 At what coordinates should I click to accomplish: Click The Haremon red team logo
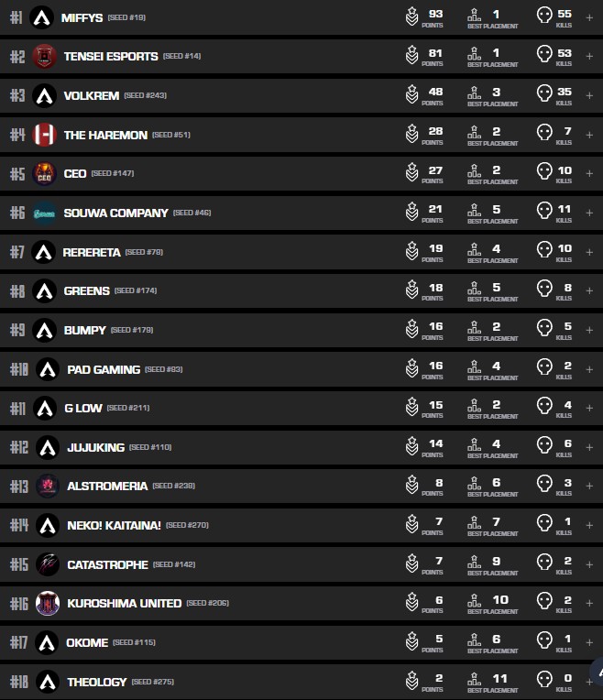pos(44,135)
